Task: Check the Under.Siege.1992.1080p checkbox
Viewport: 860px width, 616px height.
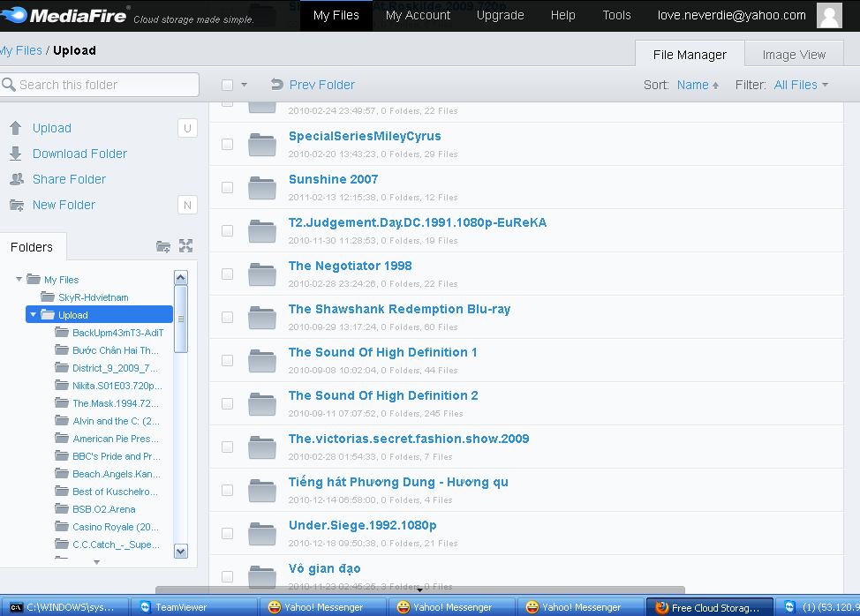Action: (x=227, y=534)
